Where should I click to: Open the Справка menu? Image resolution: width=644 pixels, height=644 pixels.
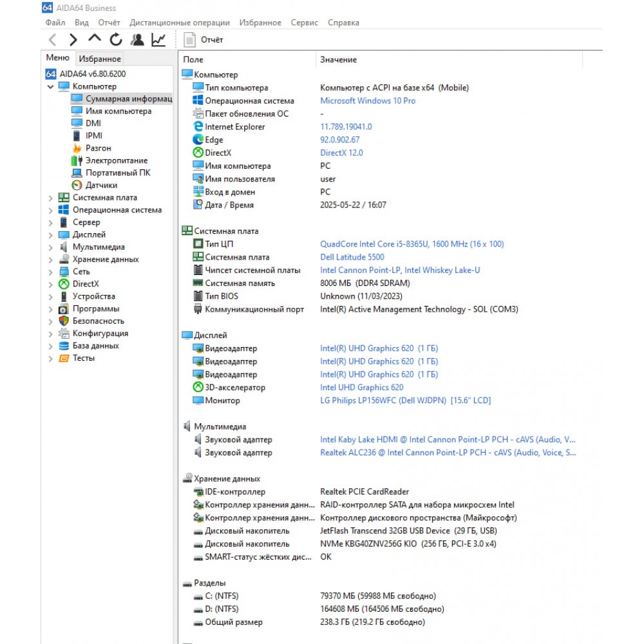click(343, 23)
